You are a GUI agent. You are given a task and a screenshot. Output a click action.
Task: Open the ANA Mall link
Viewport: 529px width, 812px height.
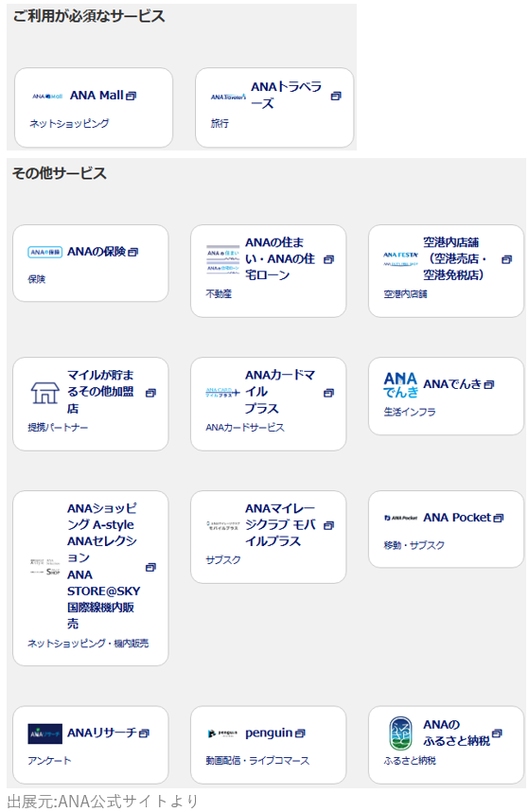coord(97,96)
